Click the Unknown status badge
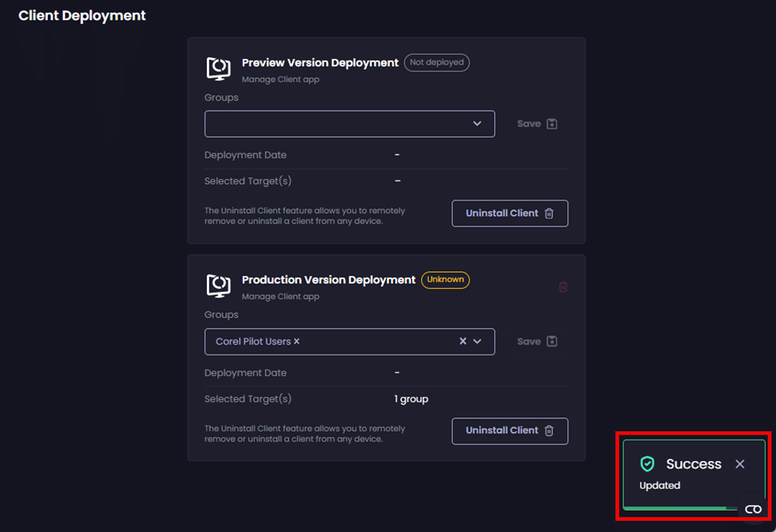The image size is (776, 532). [445, 280]
